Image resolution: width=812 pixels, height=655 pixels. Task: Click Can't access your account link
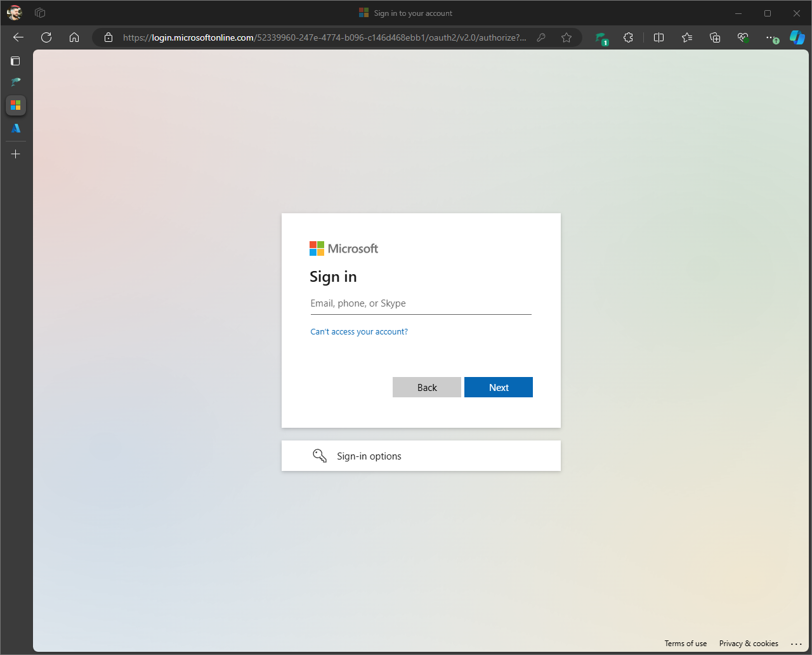[x=359, y=332]
